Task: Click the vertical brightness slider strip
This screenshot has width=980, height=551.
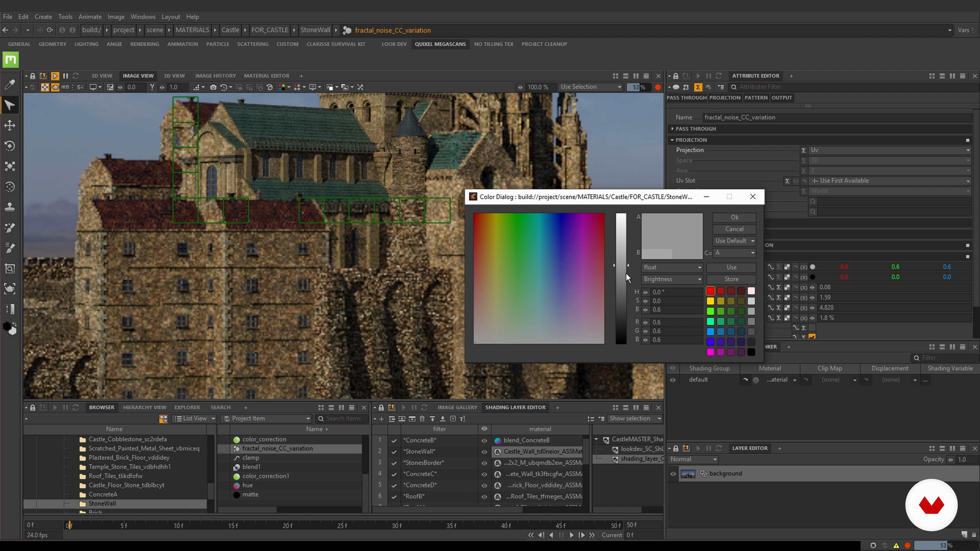Action: point(621,278)
